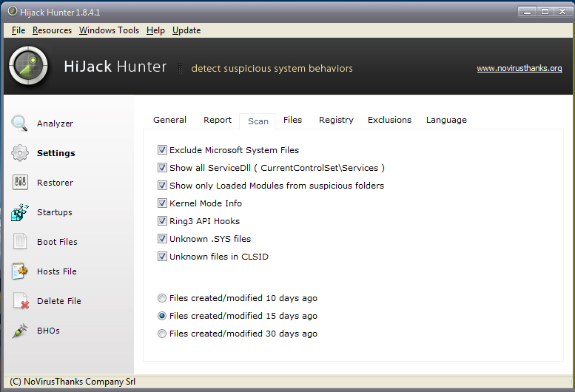Open the BHOs section label

click(x=48, y=331)
